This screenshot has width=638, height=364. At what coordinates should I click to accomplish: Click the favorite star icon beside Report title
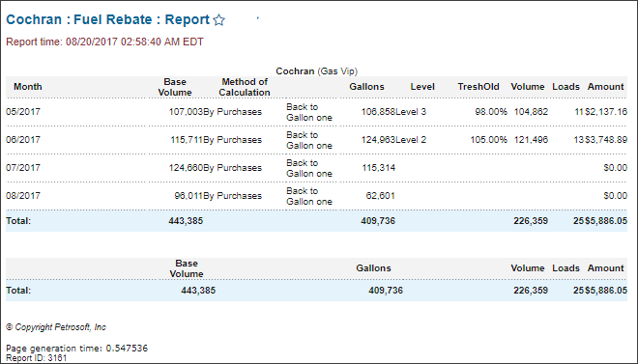click(218, 20)
